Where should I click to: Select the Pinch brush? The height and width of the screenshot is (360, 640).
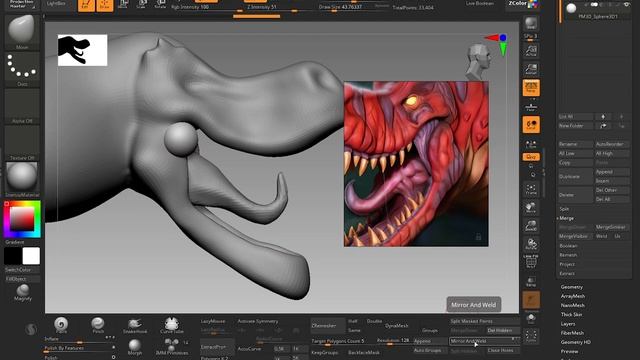(98, 325)
